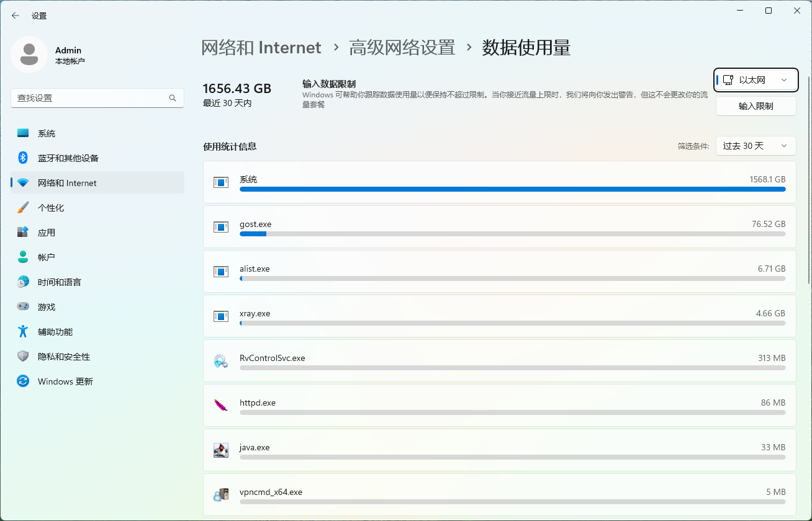
Task: Click the RvControlSvc.exe gear icon
Action: tap(221, 361)
